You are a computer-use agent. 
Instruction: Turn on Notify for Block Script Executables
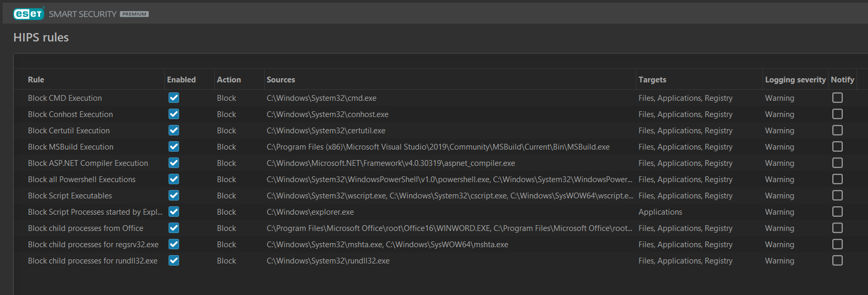(x=838, y=196)
